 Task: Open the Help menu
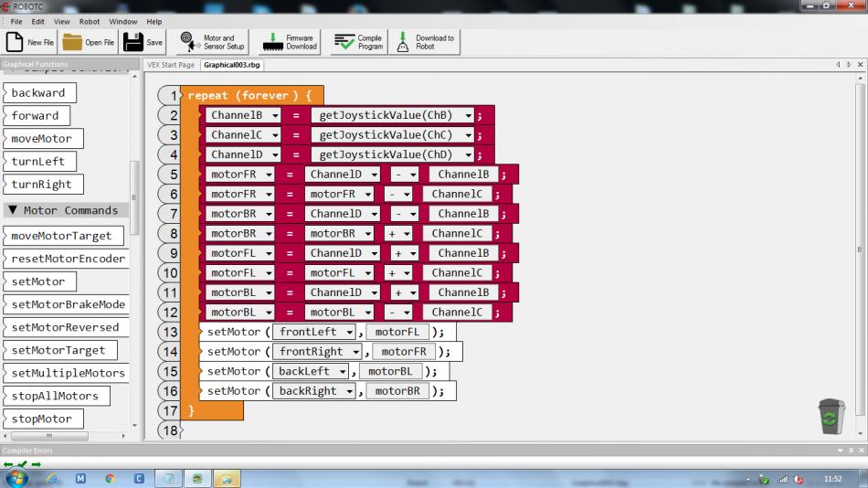(153, 22)
